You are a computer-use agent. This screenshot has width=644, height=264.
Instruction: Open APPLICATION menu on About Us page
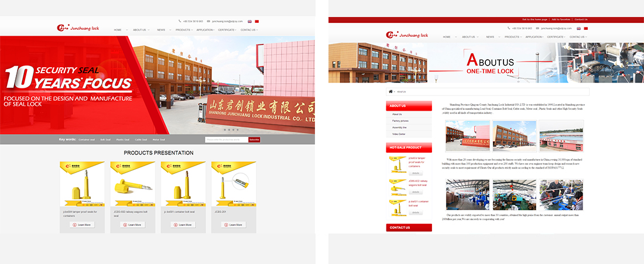(533, 37)
